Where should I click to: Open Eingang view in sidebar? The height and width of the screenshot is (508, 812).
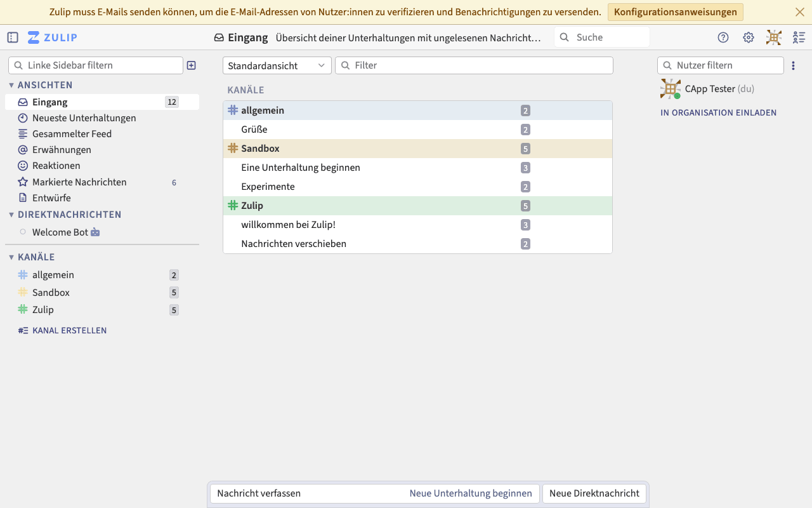pos(102,102)
